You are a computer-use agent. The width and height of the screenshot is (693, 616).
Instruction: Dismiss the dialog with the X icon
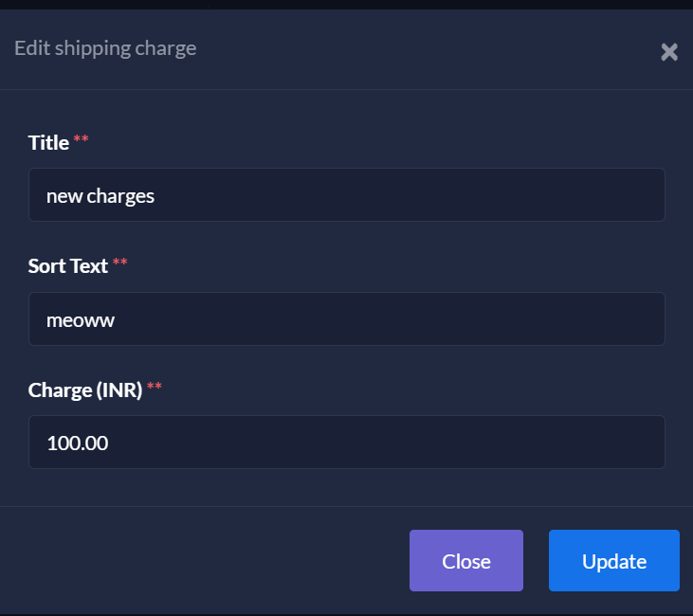(x=669, y=52)
